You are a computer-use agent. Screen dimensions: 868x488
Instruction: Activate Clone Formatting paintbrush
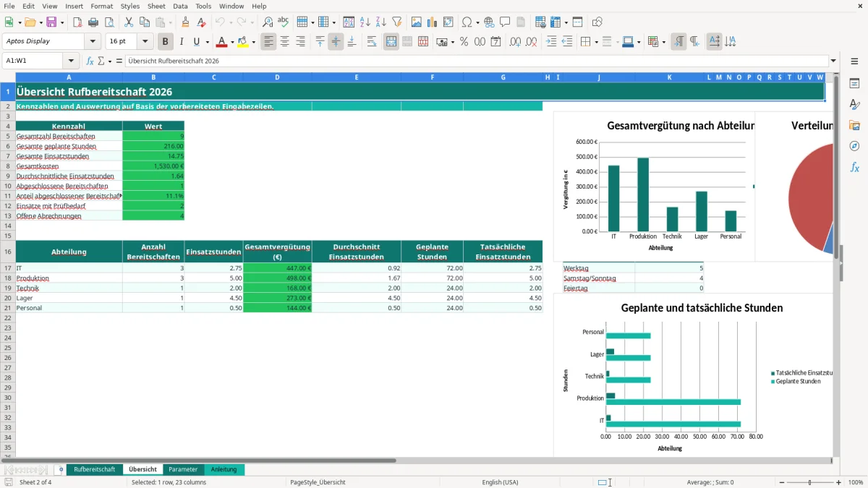pyautogui.click(x=185, y=22)
